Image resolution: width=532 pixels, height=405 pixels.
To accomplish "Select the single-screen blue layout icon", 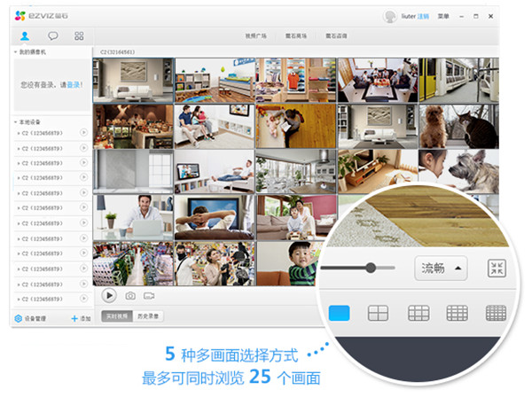I will click(340, 313).
